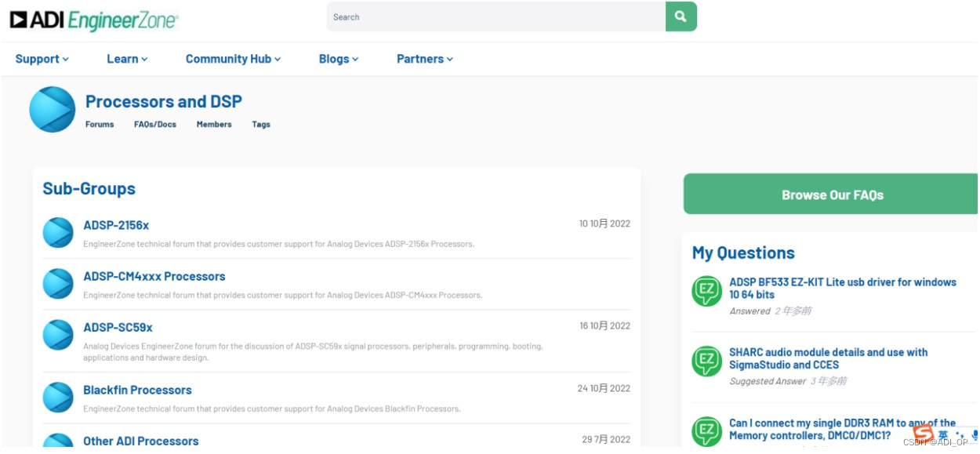
Task: Click the ADSP-2156x forum description text
Action: [278, 244]
